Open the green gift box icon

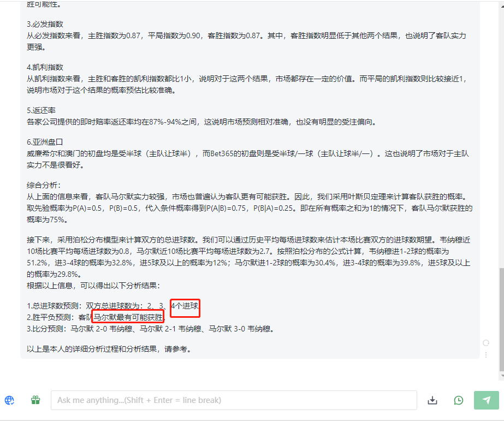[x=35, y=400]
